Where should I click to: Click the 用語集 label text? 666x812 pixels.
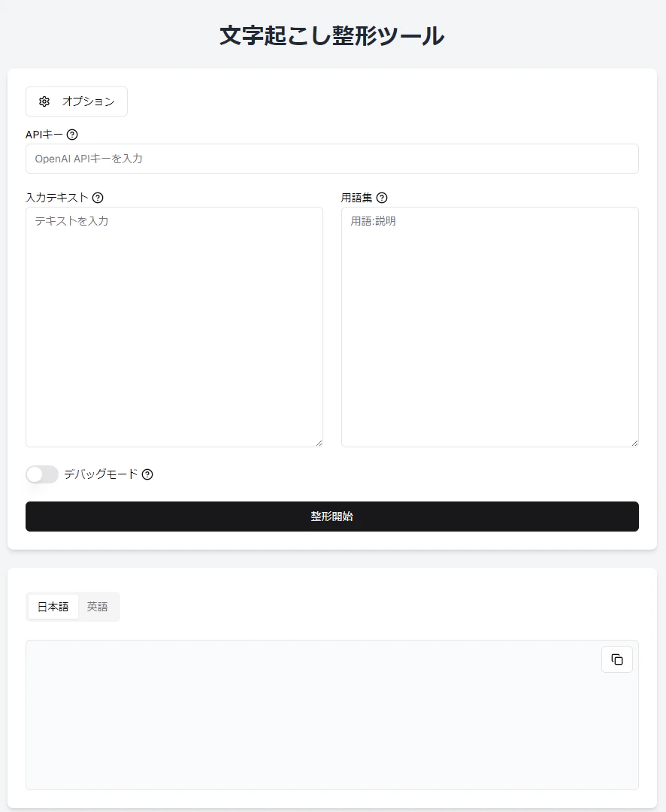[357, 198]
